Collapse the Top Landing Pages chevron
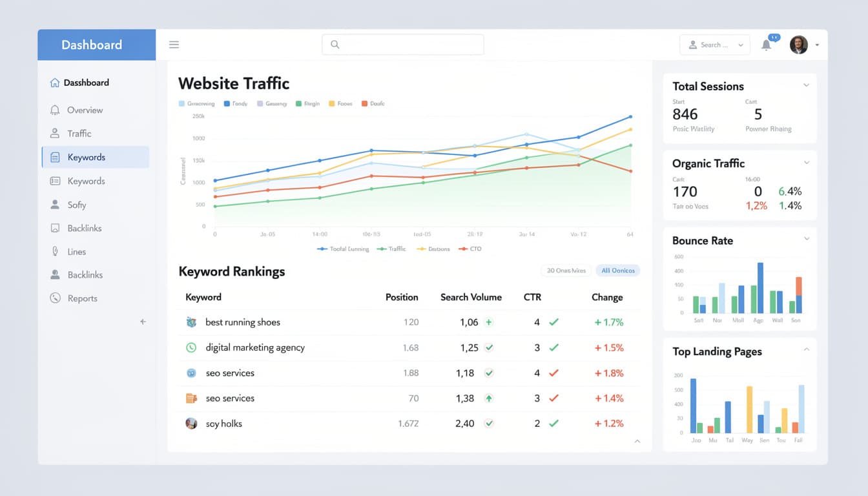This screenshot has height=496, width=868. tap(806, 349)
